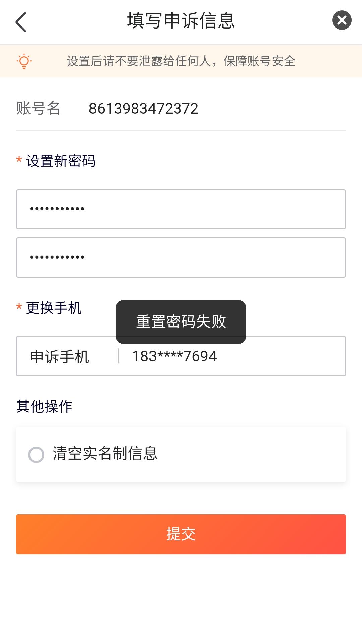Click the 其他操作 heading

point(44,406)
